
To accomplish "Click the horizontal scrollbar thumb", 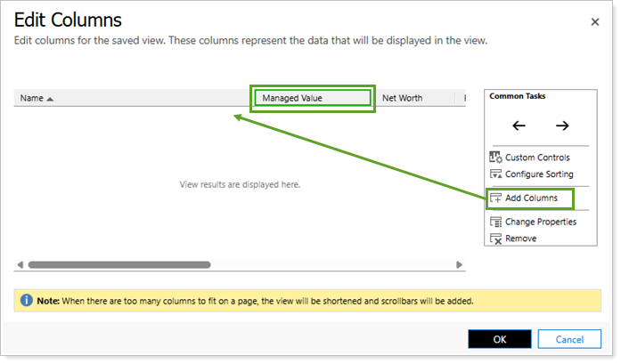I will pos(118,264).
